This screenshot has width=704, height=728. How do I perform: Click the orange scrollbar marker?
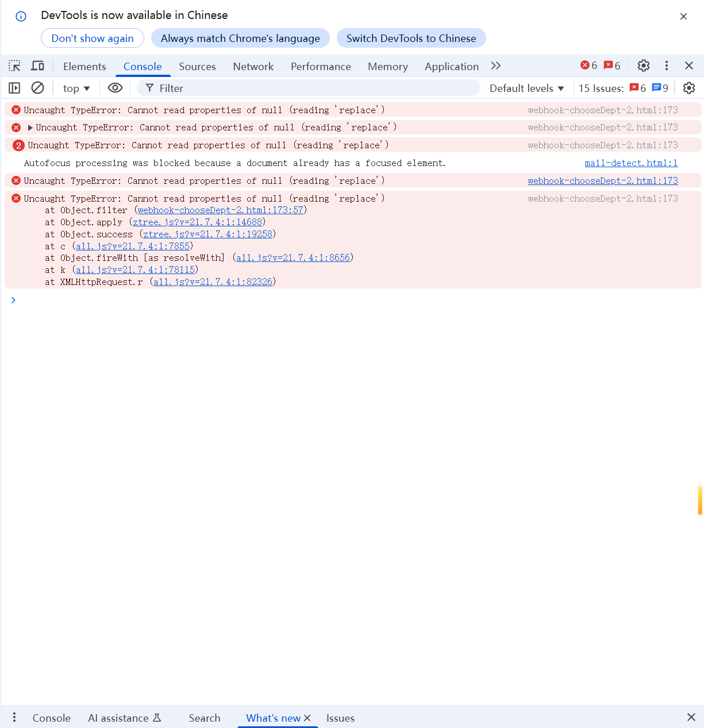(x=699, y=500)
